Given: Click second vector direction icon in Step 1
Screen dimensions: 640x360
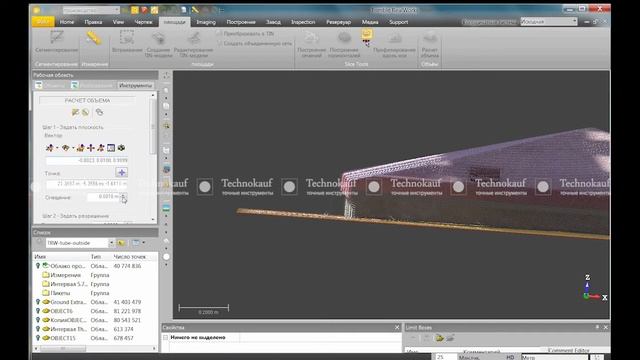Looking at the screenshot, I should point(65,148).
